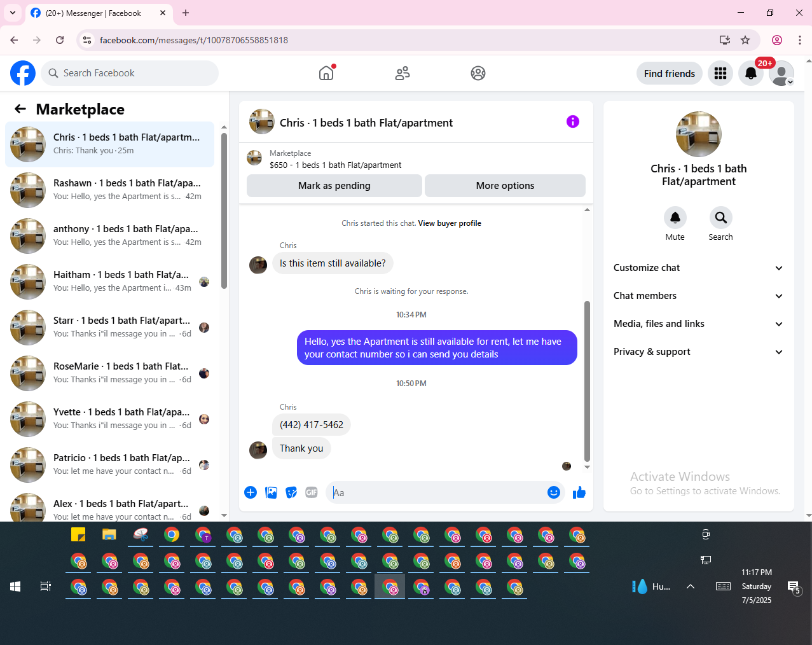The height and width of the screenshot is (645, 812).
Task: Open Yvette conversation in list
Action: [x=109, y=419]
